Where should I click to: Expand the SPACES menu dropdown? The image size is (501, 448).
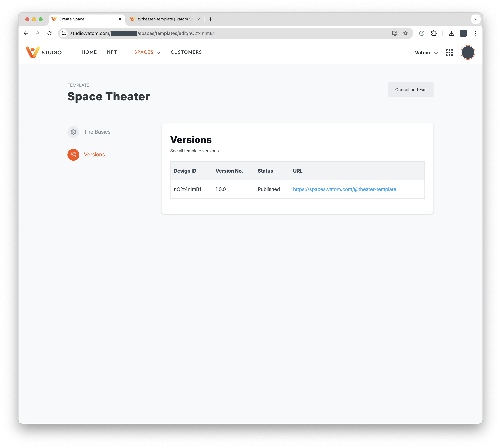147,52
